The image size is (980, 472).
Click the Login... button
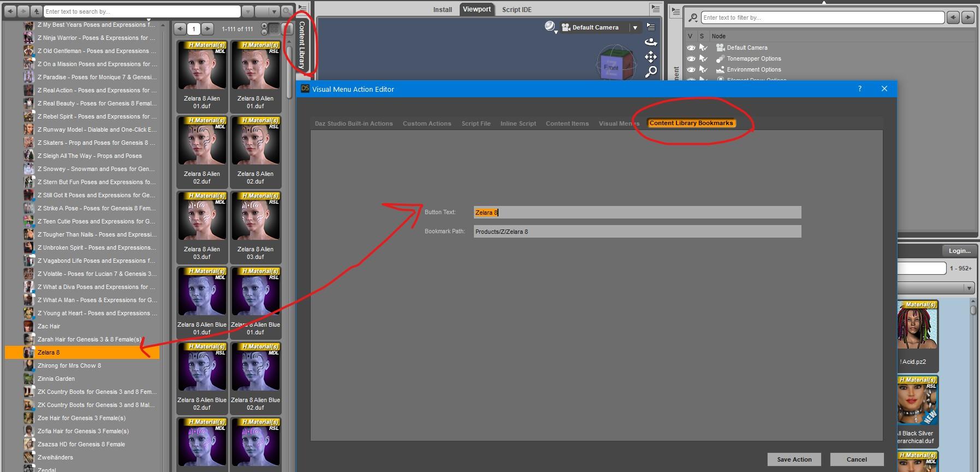coord(959,251)
